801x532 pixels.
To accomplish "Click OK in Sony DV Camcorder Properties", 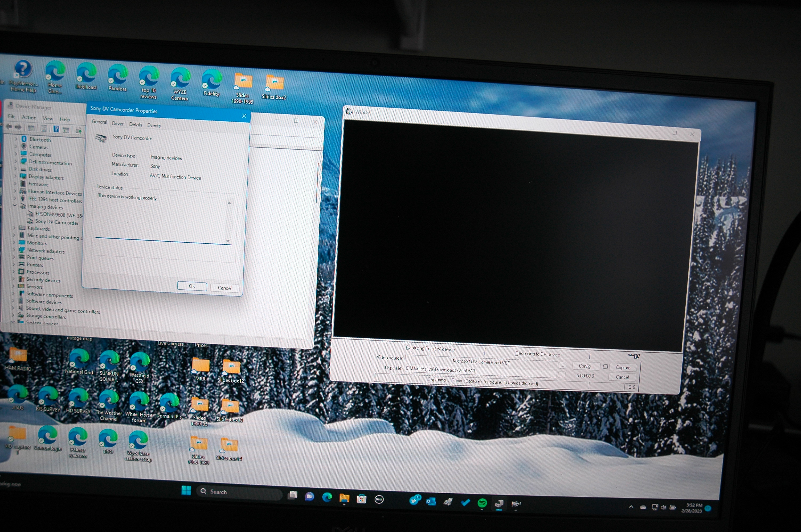I will coord(192,286).
